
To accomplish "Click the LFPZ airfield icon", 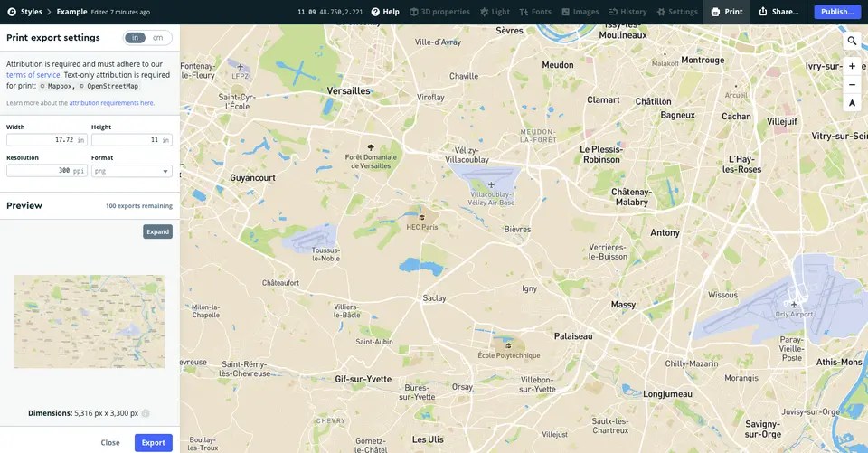I will click(x=241, y=67).
